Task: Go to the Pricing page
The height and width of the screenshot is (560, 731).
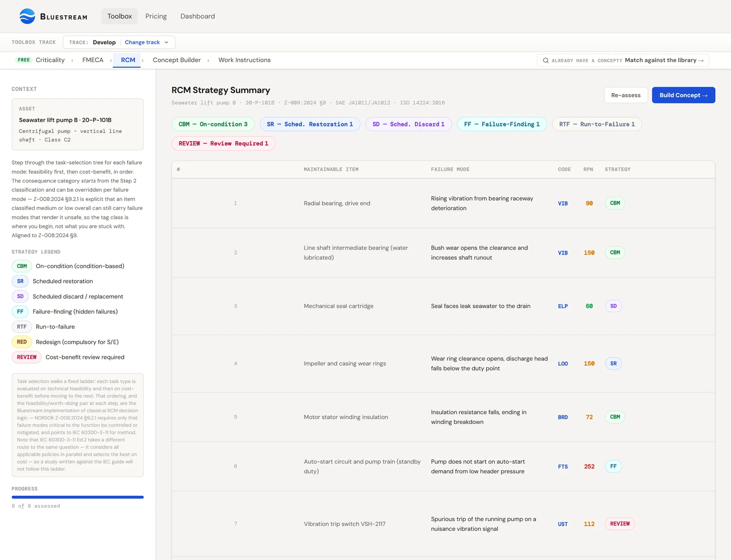Action: tap(156, 16)
